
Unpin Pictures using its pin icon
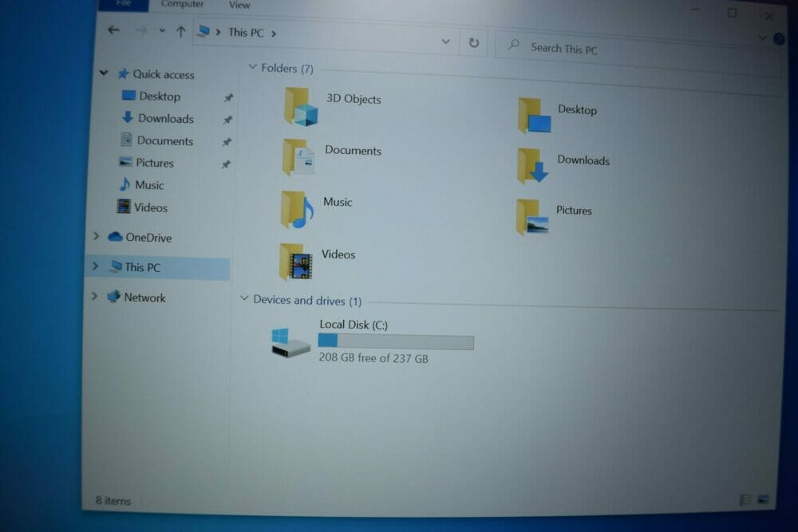pyautogui.click(x=226, y=164)
